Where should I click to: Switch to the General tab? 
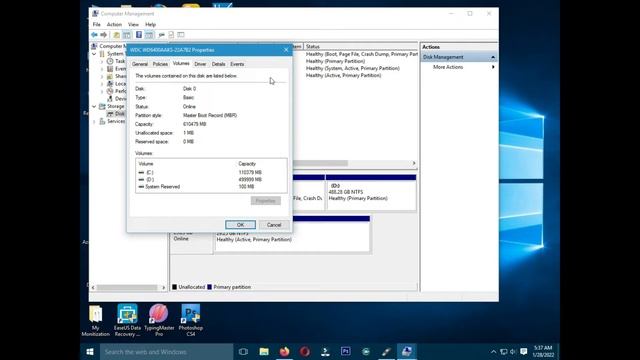coord(140,64)
